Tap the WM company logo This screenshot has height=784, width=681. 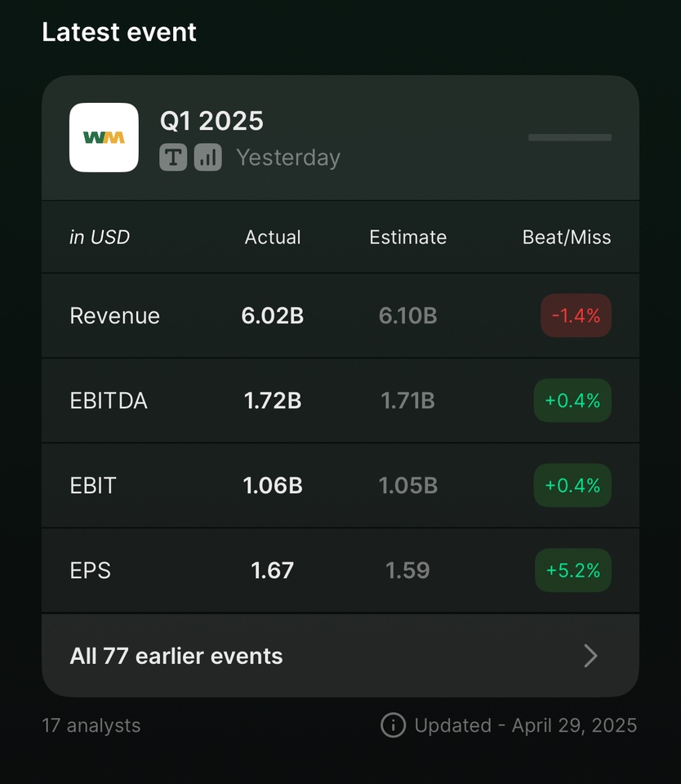104,137
